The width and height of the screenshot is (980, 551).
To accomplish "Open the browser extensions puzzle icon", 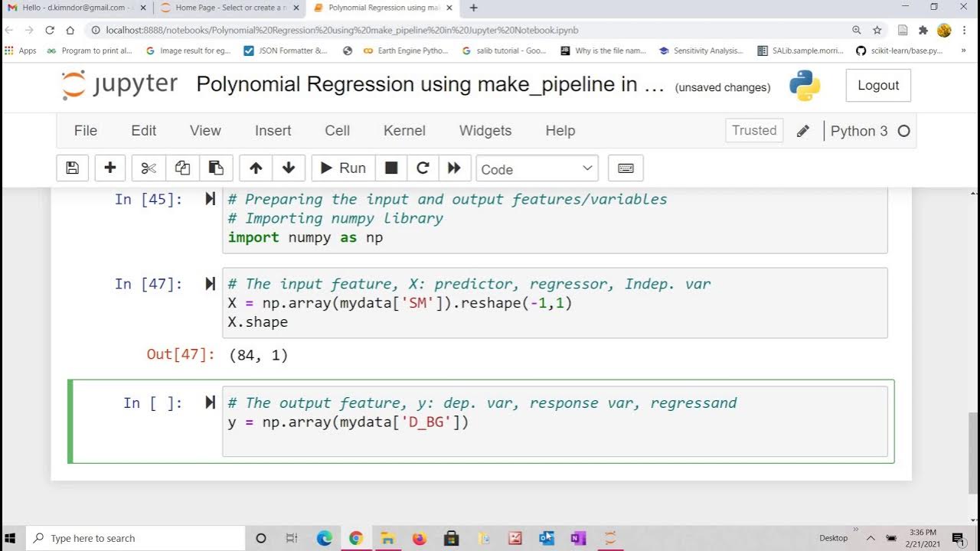I will click(x=923, y=30).
